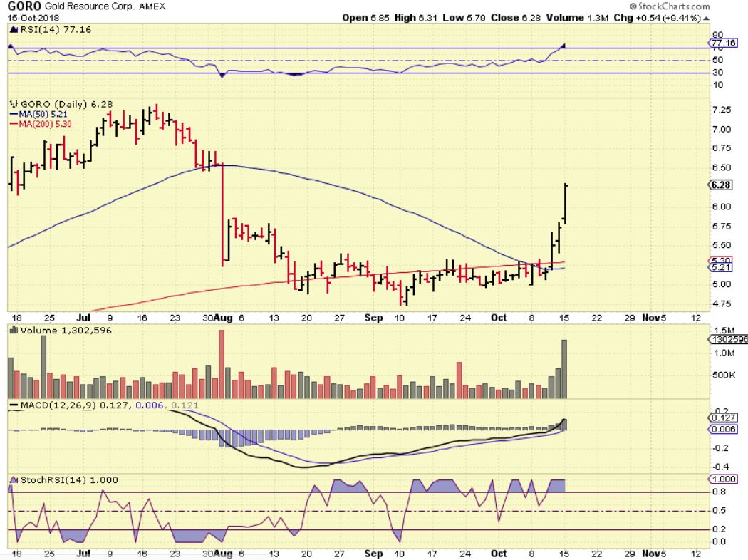This screenshot has width=748, height=560.
Task: Click the RSI(14) panel indicator icon
Action: pyautogui.click(x=14, y=30)
